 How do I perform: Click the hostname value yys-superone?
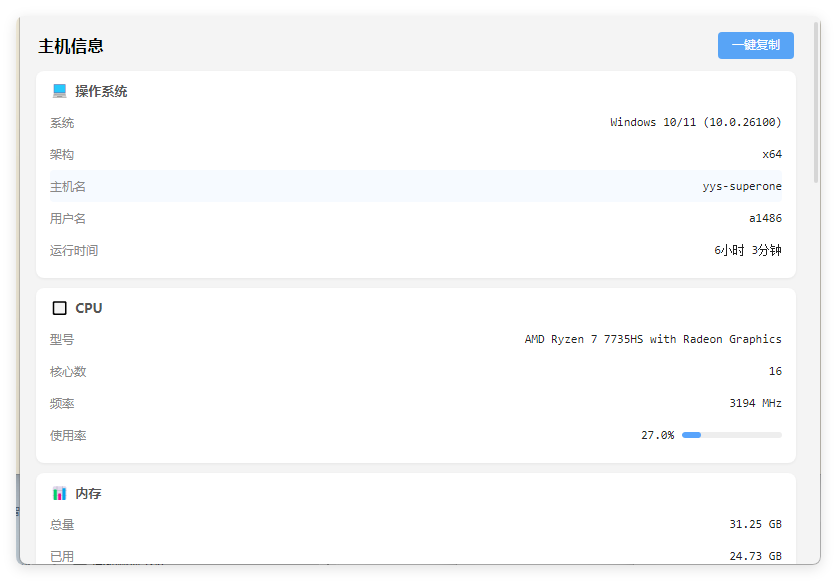point(741,186)
